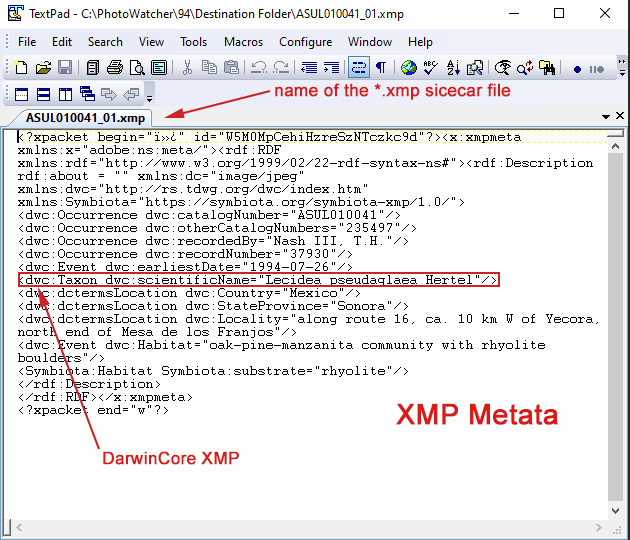Print the document using the printer icon
Screen dimensions: 630x540
click(115, 68)
